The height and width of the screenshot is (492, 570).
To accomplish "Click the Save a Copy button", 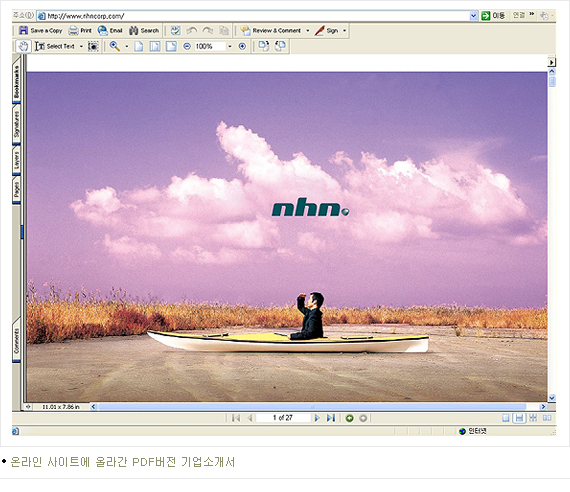I will [x=40, y=31].
